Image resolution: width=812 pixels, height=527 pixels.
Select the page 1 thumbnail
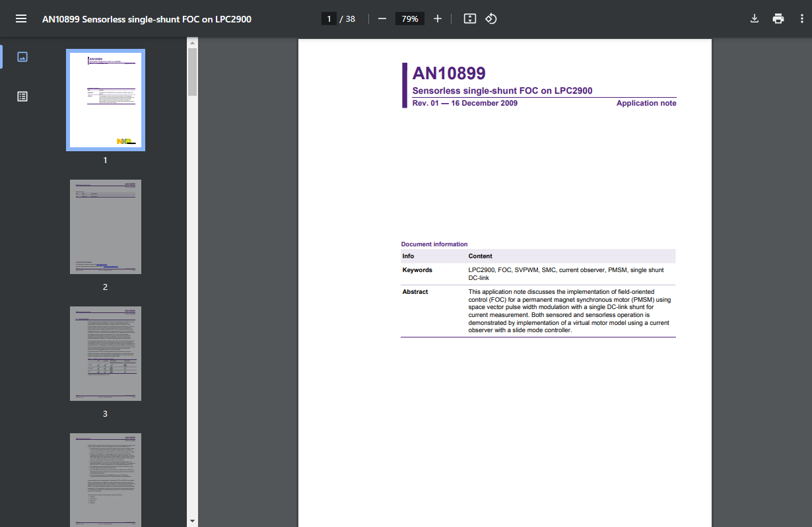pos(106,100)
